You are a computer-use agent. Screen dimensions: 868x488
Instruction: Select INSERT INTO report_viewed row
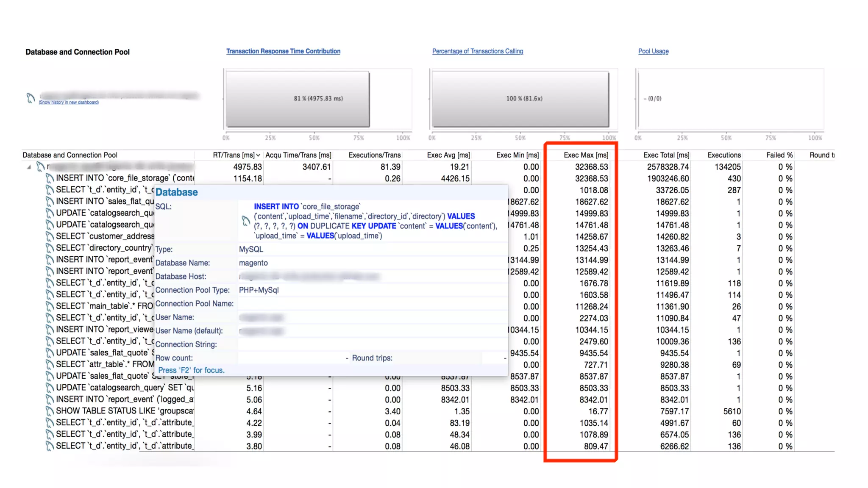[104, 330]
